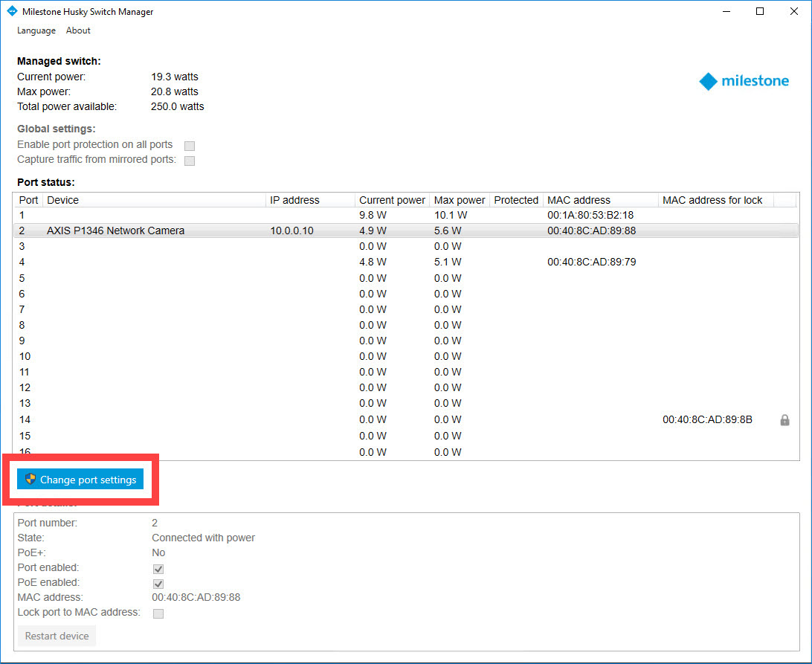Enable port protection on all ports checkbox
This screenshot has height=664, width=812.
click(190, 146)
